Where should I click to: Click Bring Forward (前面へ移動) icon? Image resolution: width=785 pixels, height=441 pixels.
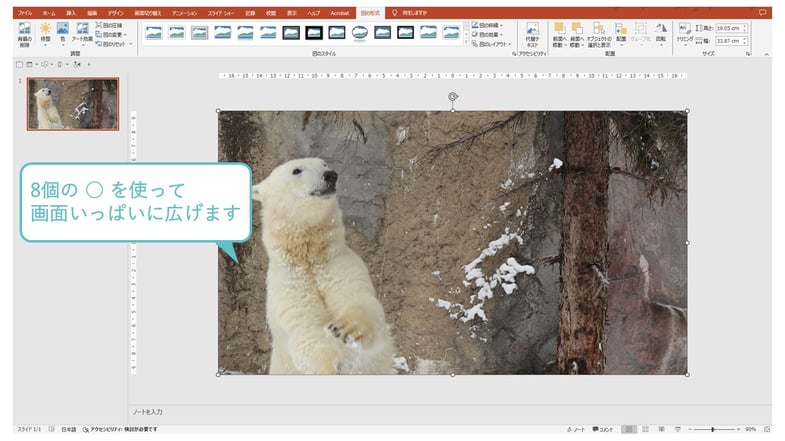click(559, 35)
